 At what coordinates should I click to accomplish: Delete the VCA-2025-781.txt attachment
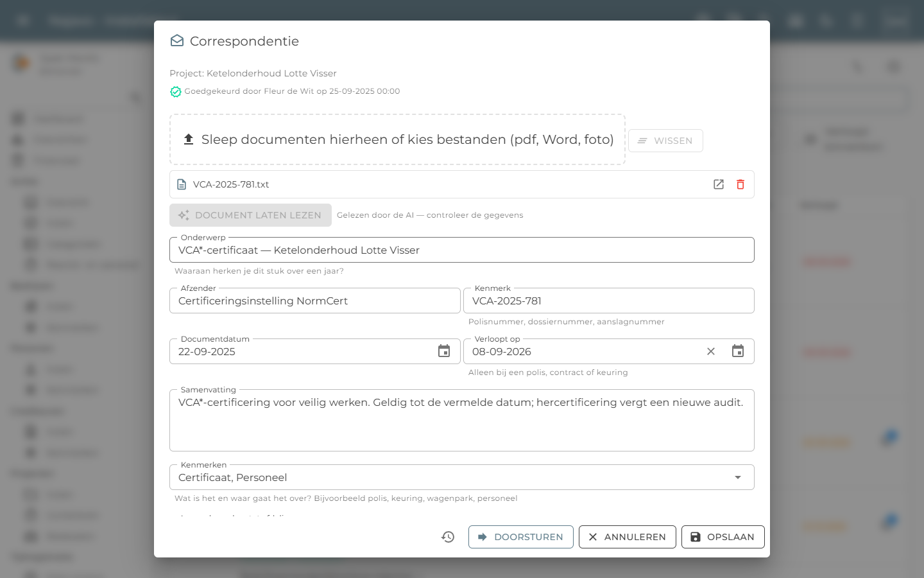point(740,184)
